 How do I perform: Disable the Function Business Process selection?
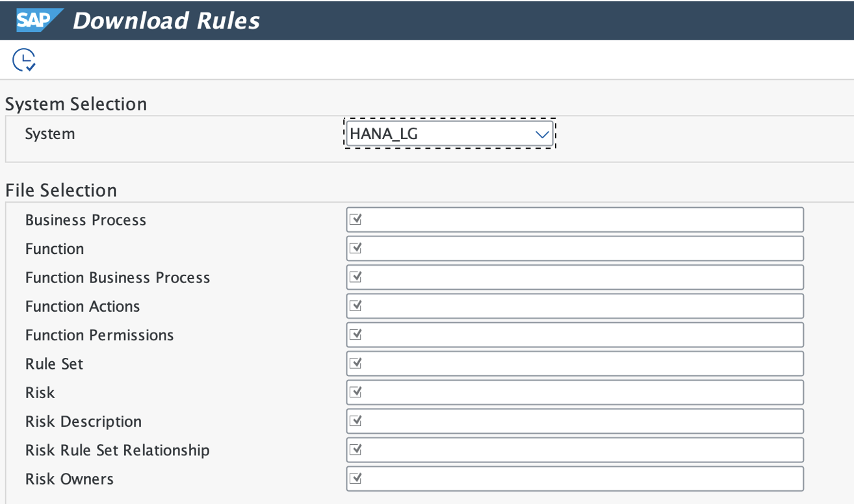pyautogui.click(x=355, y=277)
